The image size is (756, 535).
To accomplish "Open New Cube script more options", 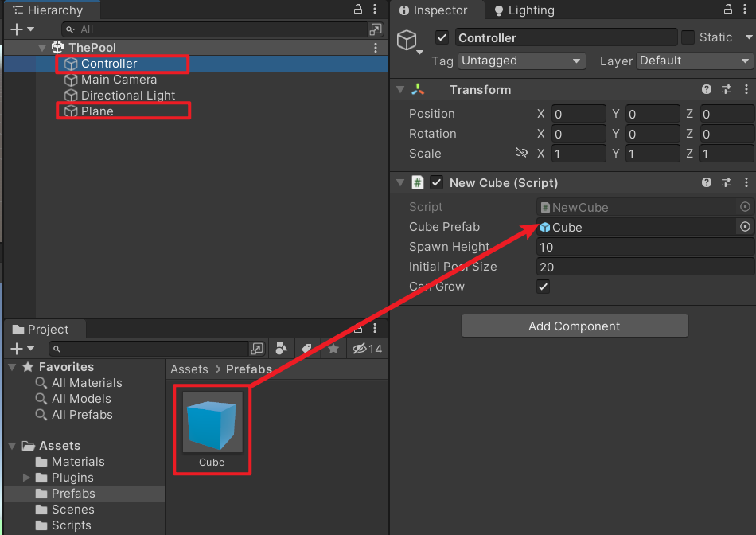I will tap(746, 182).
